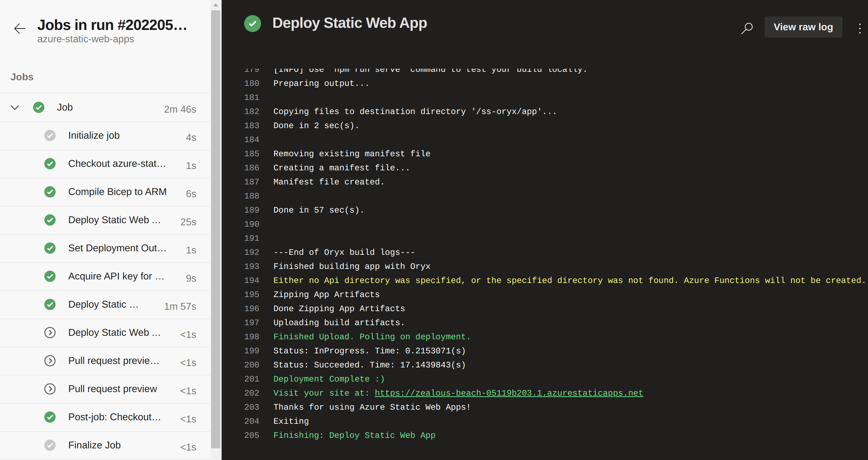Image resolution: width=868 pixels, height=460 pixels.
Task: Click the Deployment Complete :) log line
Action: click(329, 379)
